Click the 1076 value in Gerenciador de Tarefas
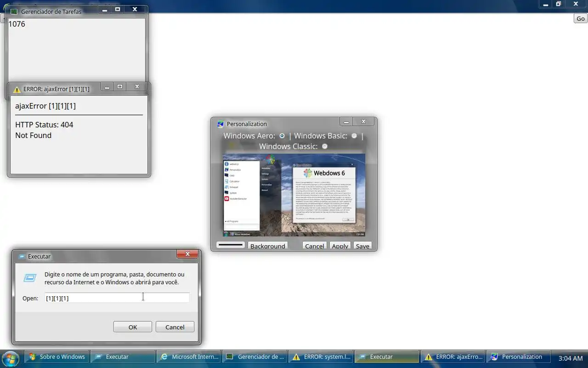The image size is (588, 368). point(17,24)
